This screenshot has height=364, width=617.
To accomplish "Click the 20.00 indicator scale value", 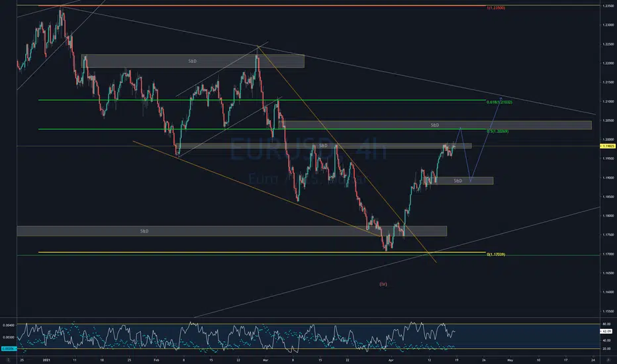I will tap(607, 349).
